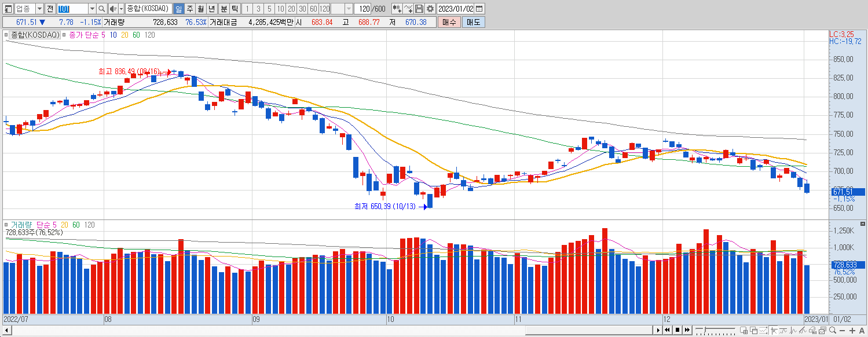Image resolution: width=868 pixels, height=337 pixels.
Task: Open the calendar picker icon
Action: coord(479,9)
